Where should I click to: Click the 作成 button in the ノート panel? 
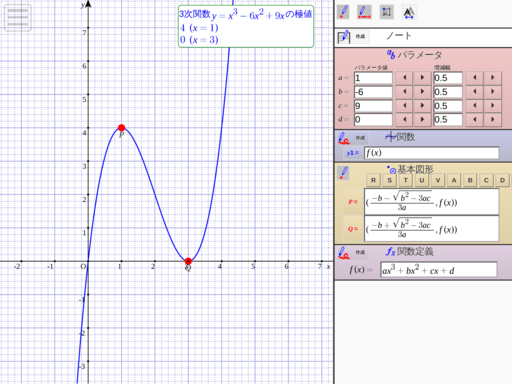click(360, 36)
